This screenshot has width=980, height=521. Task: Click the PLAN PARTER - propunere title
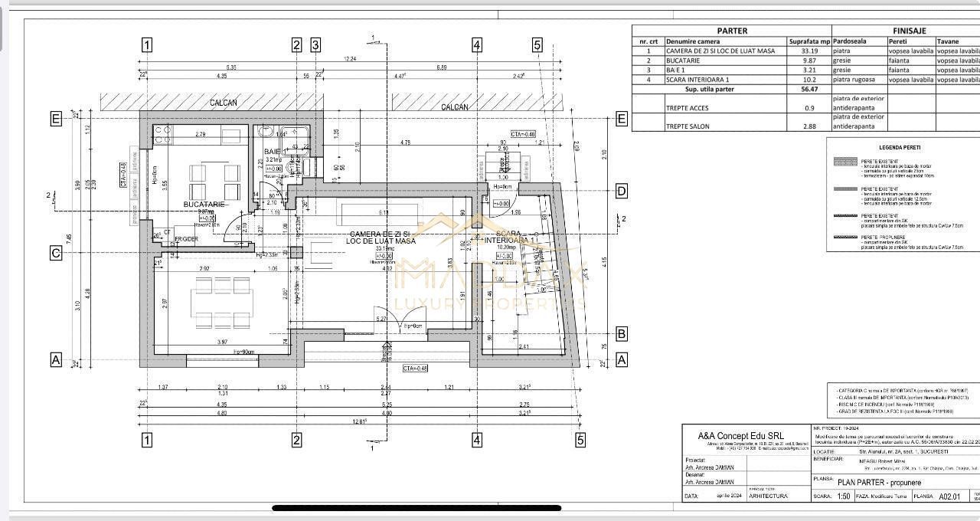[880, 483]
